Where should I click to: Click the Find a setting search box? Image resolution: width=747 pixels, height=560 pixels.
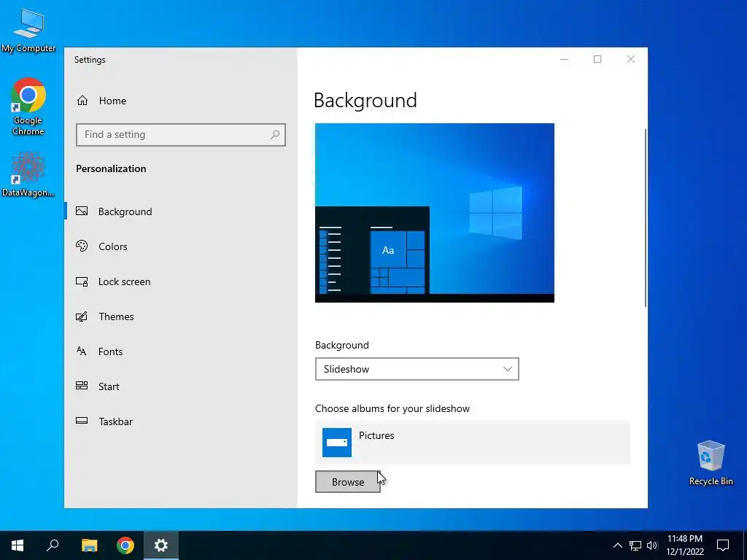pos(181,135)
